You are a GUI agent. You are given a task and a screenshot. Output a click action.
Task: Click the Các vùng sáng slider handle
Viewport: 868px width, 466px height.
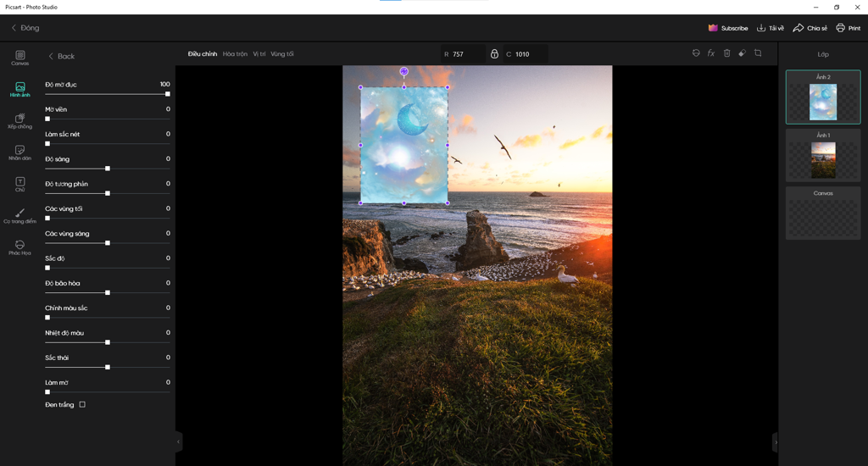coord(108,243)
